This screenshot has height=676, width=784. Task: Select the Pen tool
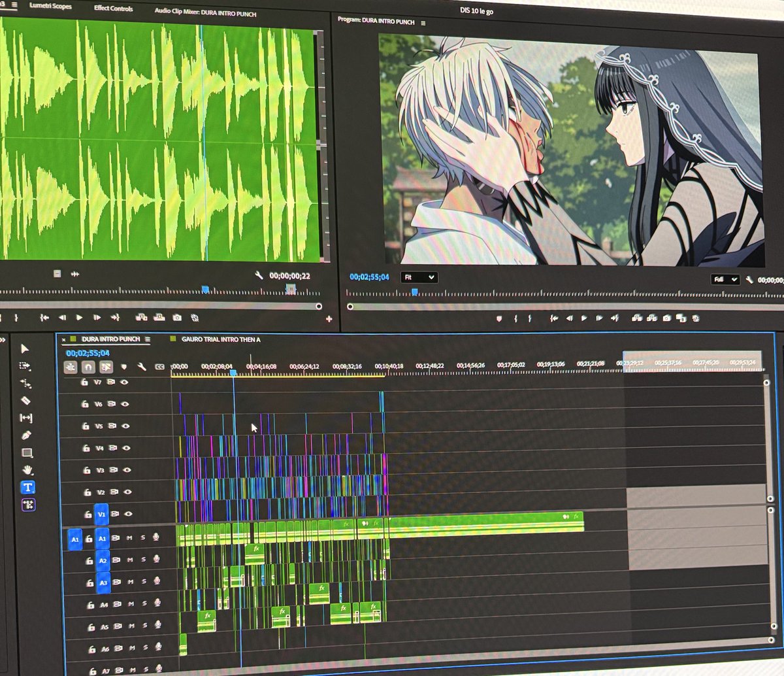pyautogui.click(x=27, y=435)
